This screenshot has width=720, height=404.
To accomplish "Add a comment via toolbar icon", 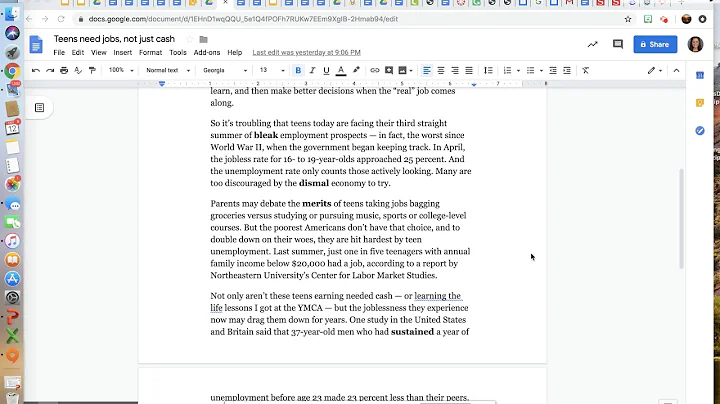I will (x=389, y=70).
